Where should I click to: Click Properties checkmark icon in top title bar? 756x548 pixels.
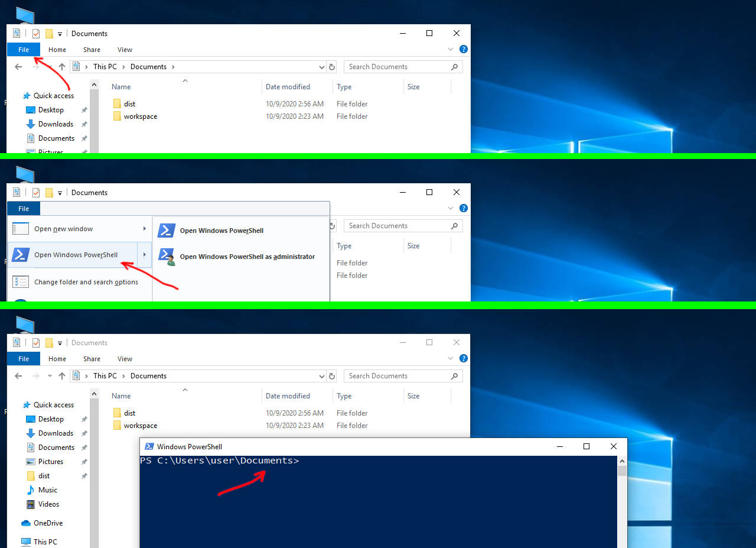click(36, 34)
